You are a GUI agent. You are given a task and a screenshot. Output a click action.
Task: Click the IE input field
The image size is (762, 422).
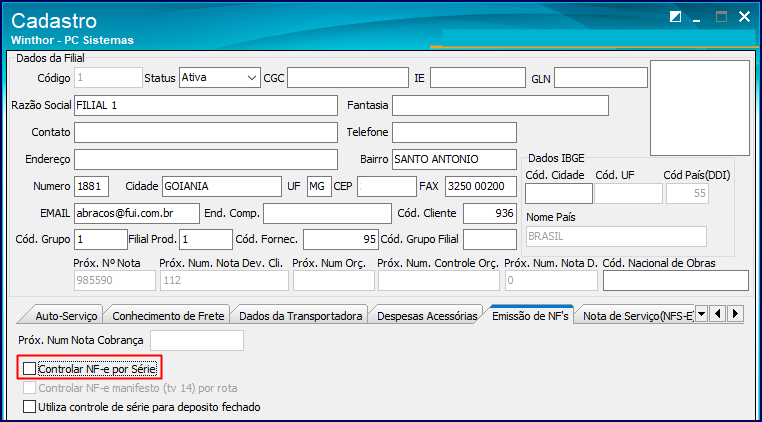pyautogui.click(x=478, y=78)
